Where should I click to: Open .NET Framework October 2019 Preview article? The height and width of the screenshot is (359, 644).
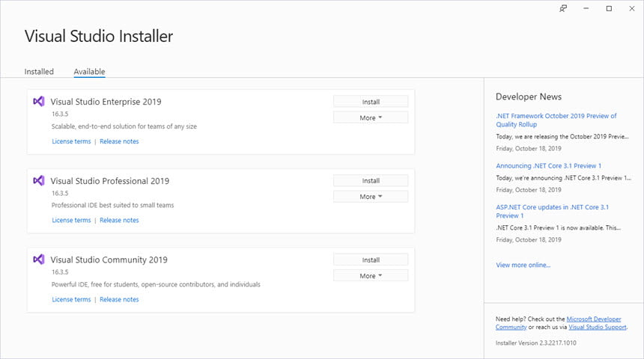[x=556, y=120]
